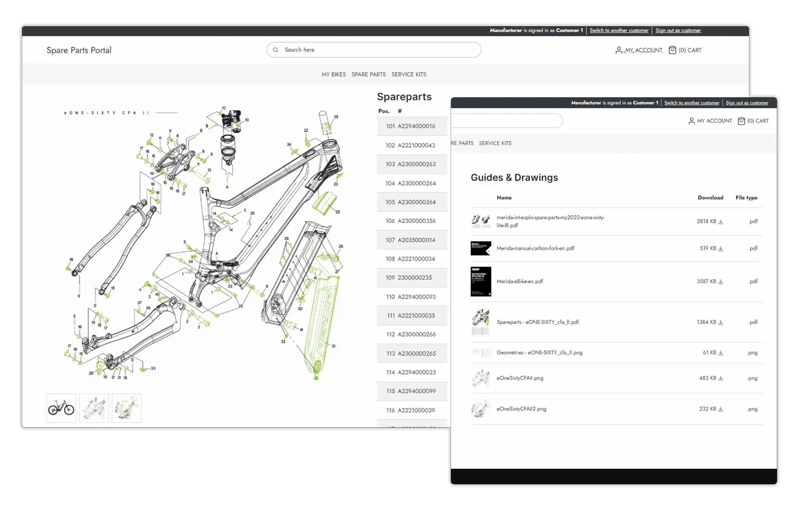
Task: Click Switch to another customer in front window
Action: pos(692,103)
